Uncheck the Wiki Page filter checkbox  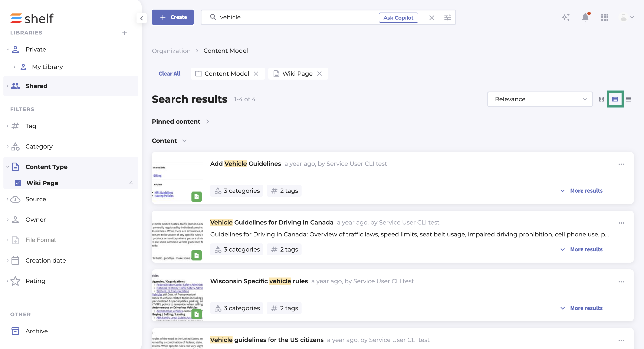(x=18, y=183)
